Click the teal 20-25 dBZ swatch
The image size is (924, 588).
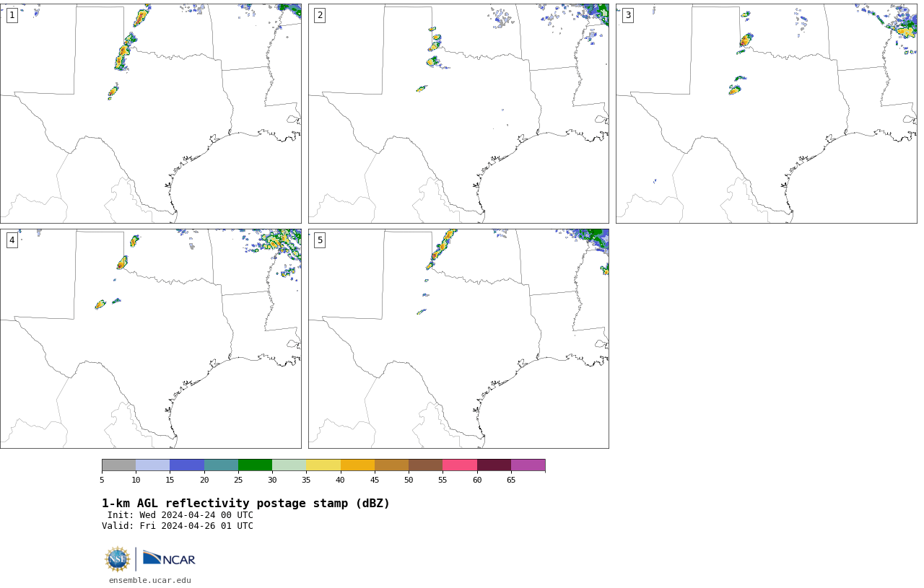(221, 465)
